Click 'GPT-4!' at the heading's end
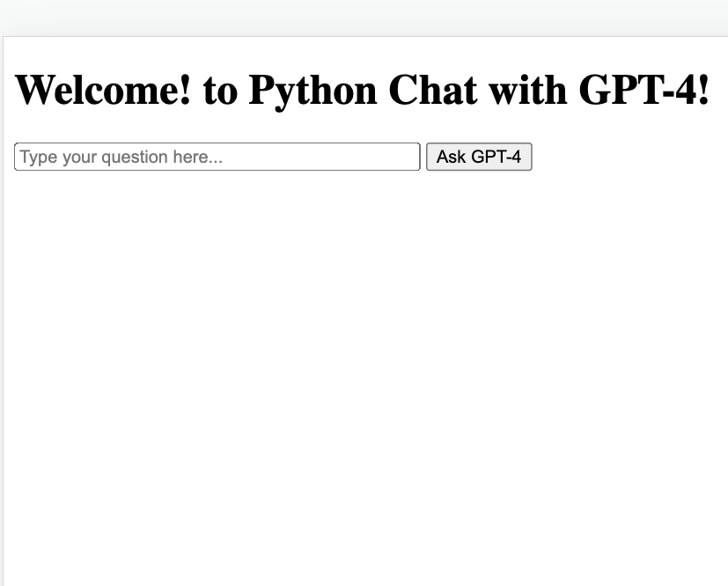This screenshot has height=586, width=728. [x=644, y=90]
